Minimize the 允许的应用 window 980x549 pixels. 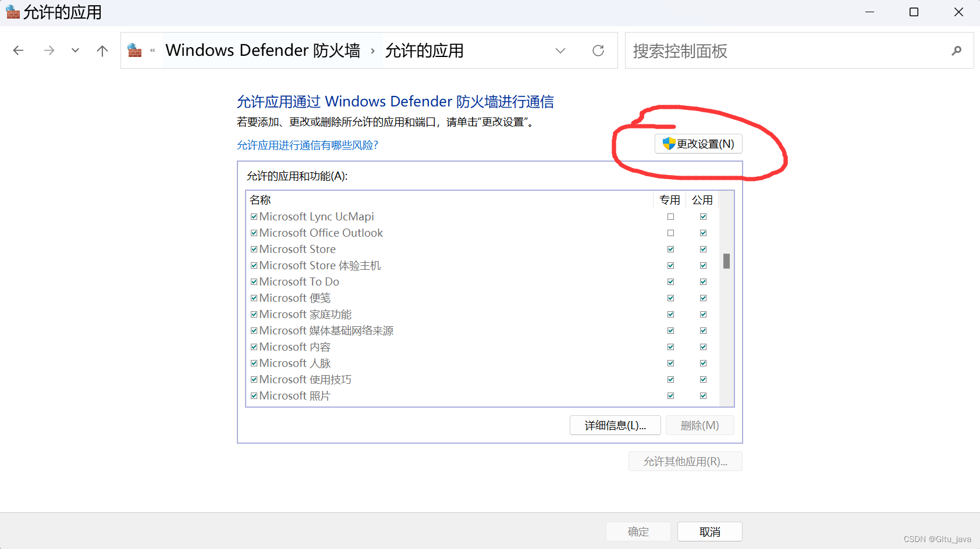point(869,12)
